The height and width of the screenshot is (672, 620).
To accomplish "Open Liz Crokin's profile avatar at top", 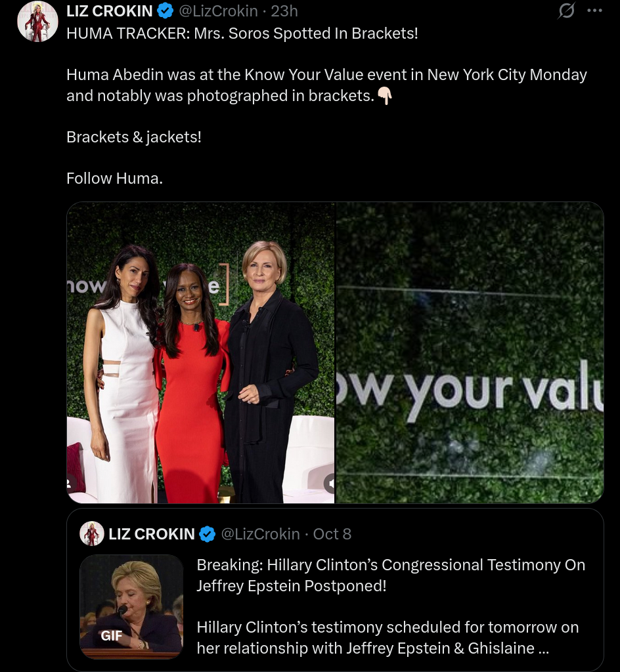I will click(x=37, y=22).
